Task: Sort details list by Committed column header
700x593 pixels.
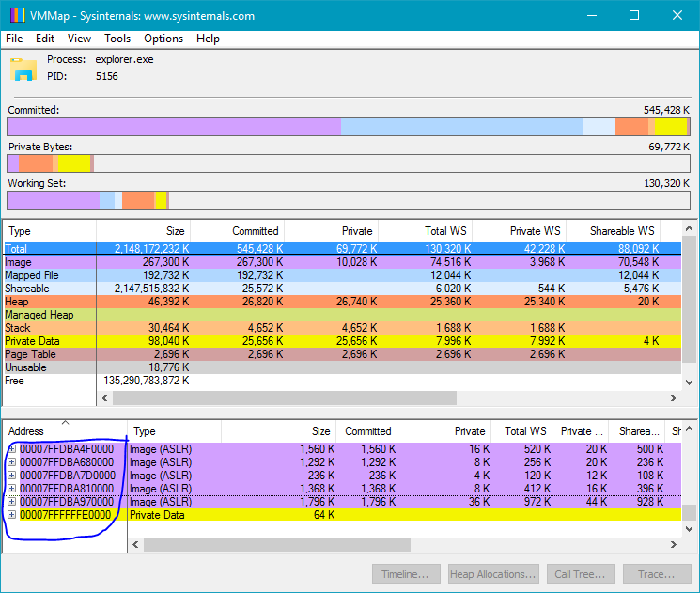Action: pos(366,431)
